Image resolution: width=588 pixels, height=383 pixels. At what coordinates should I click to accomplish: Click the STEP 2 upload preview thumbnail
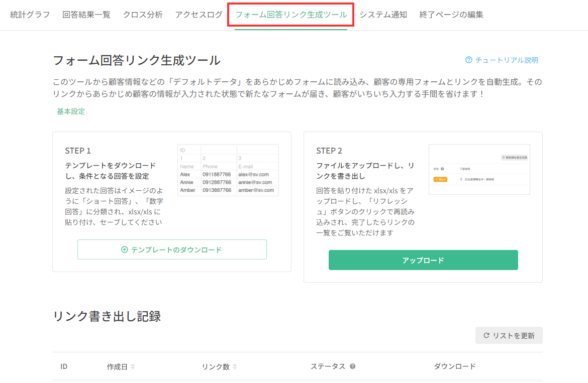(479, 169)
